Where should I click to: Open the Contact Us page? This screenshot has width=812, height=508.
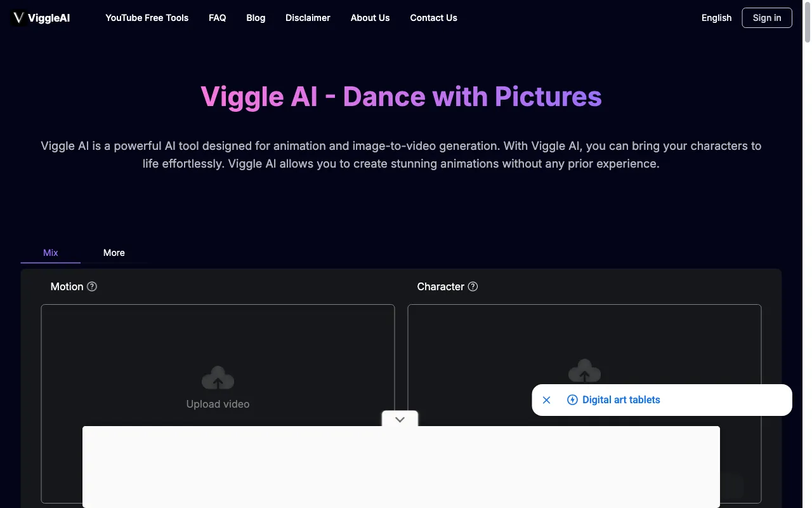tap(434, 18)
